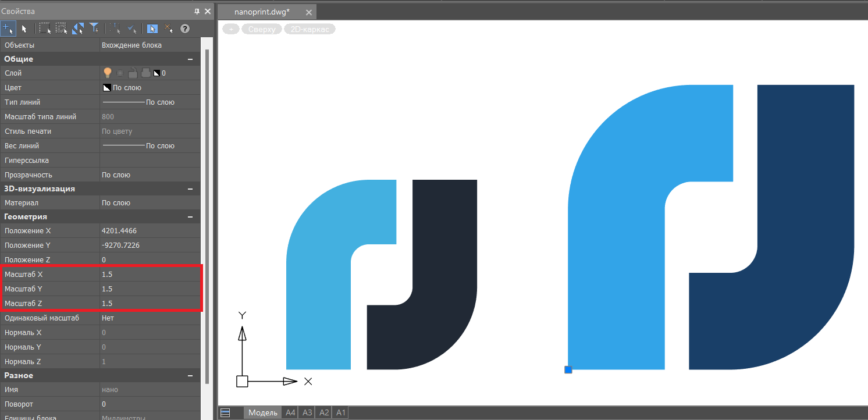This screenshot has height=420, width=868.
Task: Collapse the Общие section
Action: point(190,59)
